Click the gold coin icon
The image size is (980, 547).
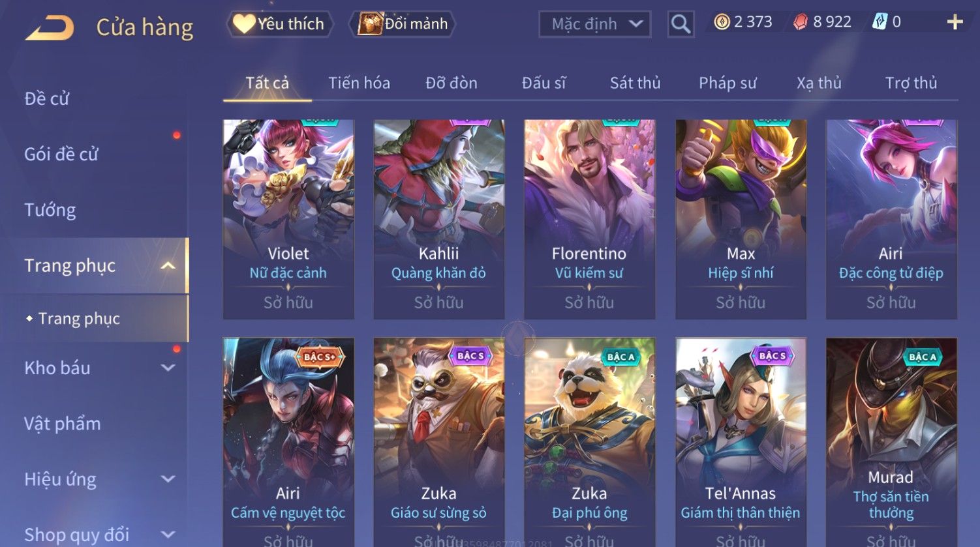(722, 22)
